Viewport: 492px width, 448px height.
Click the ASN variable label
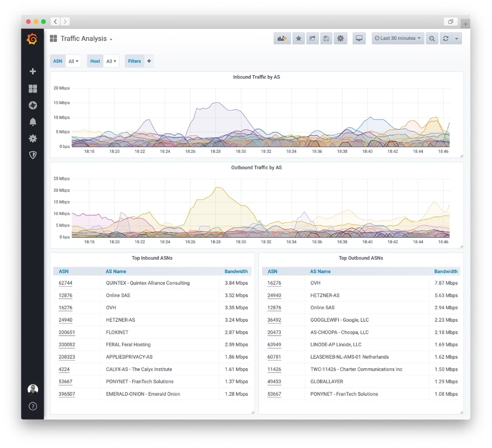58,61
